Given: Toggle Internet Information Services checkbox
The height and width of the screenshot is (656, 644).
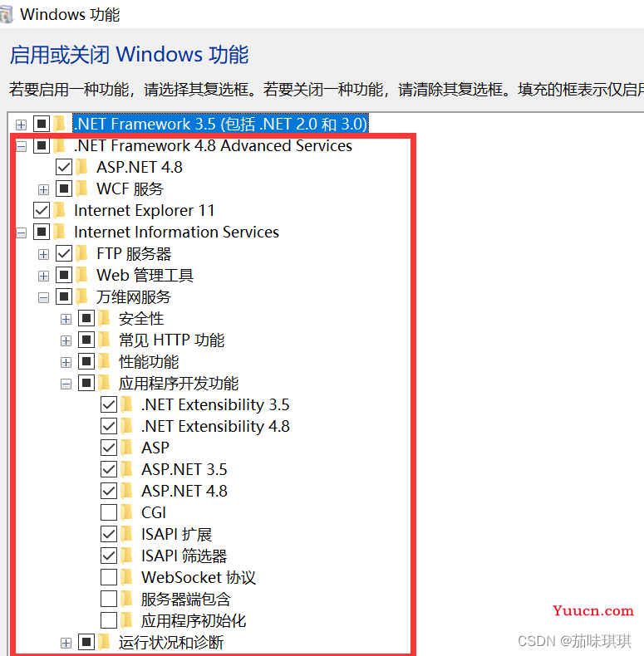Looking at the screenshot, I should 42,232.
